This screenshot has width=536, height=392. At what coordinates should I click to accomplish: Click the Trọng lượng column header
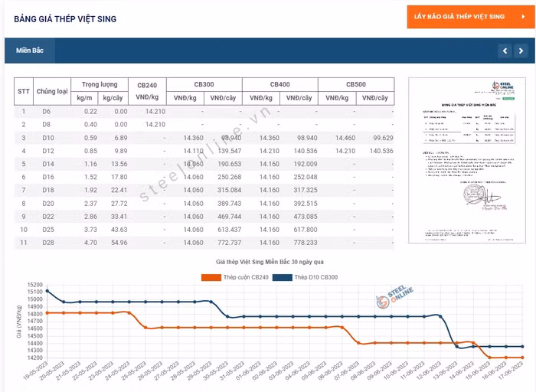[x=100, y=84]
